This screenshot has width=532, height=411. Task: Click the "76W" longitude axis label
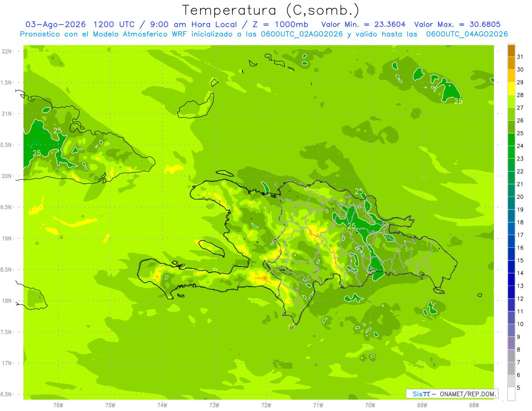(58, 405)
